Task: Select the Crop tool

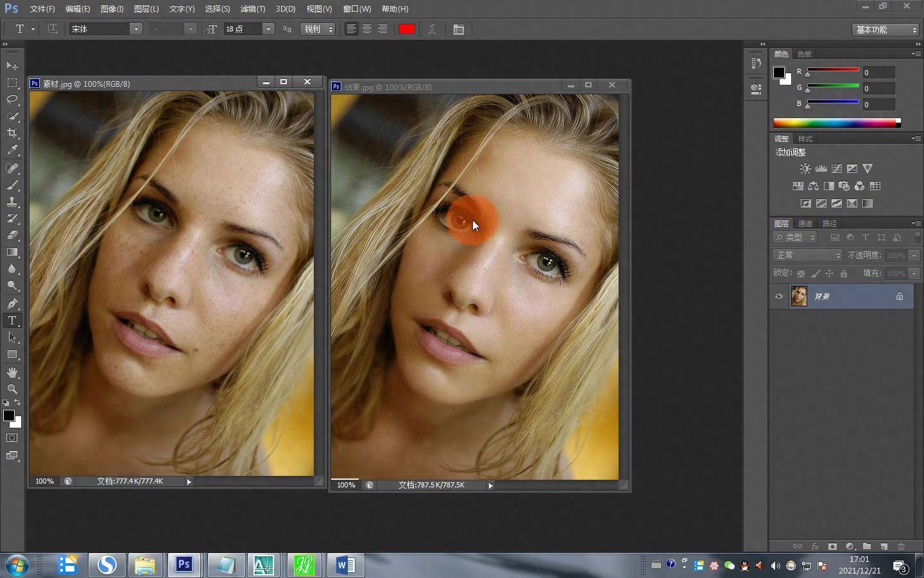Action: coord(12,133)
